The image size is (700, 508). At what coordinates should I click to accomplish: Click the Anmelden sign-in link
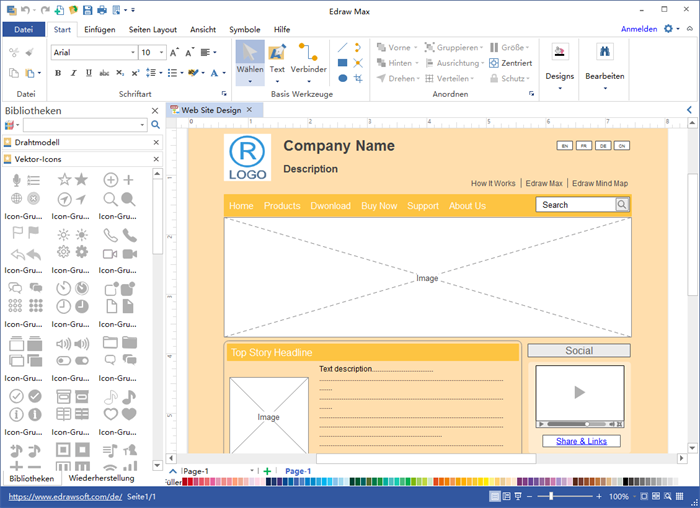(x=639, y=30)
